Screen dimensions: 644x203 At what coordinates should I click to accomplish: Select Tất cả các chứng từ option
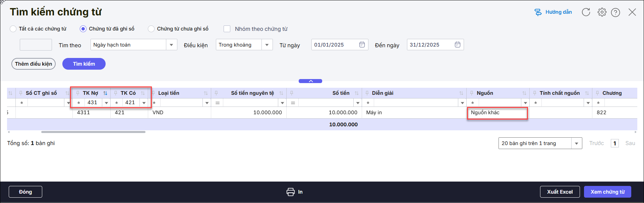13,29
